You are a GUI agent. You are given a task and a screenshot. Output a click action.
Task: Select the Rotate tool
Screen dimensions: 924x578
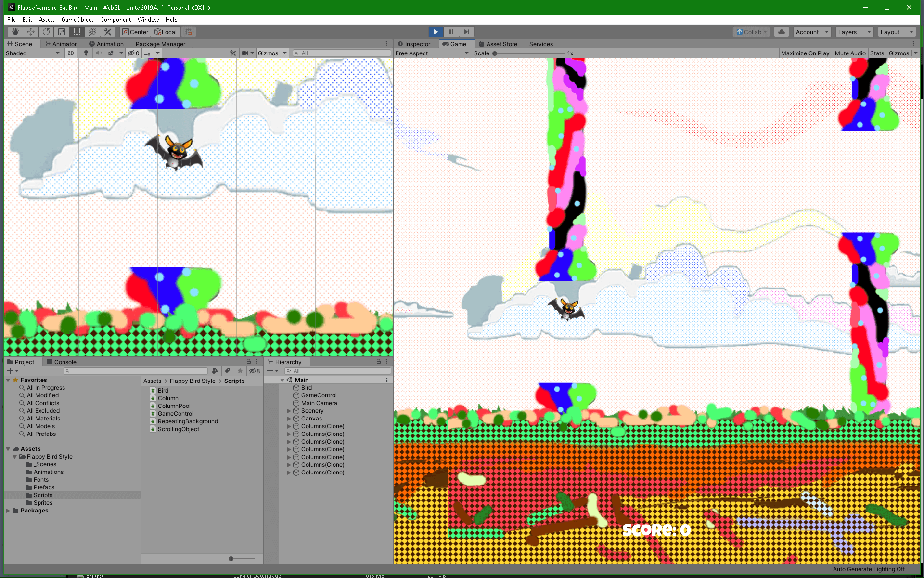[46, 32]
